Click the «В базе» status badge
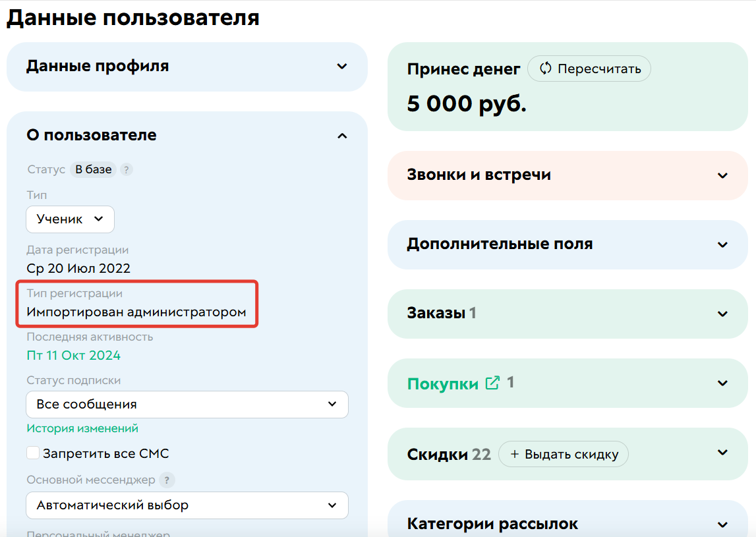756x537 pixels. (93, 169)
